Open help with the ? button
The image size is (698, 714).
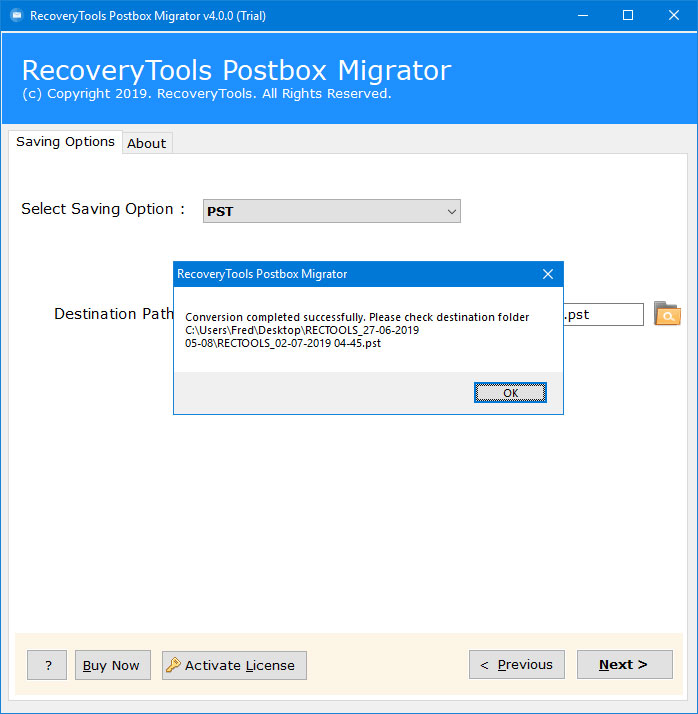tap(47, 665)
